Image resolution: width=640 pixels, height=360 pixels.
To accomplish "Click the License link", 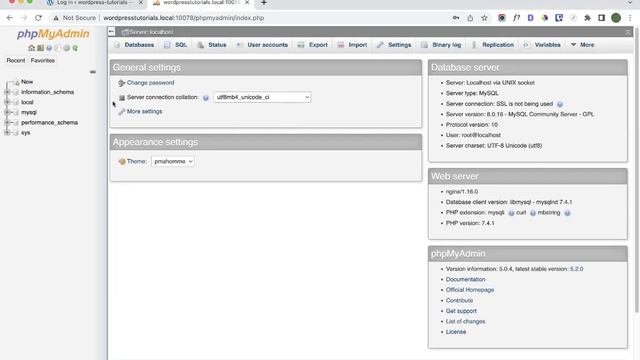I will coord(456,332).
